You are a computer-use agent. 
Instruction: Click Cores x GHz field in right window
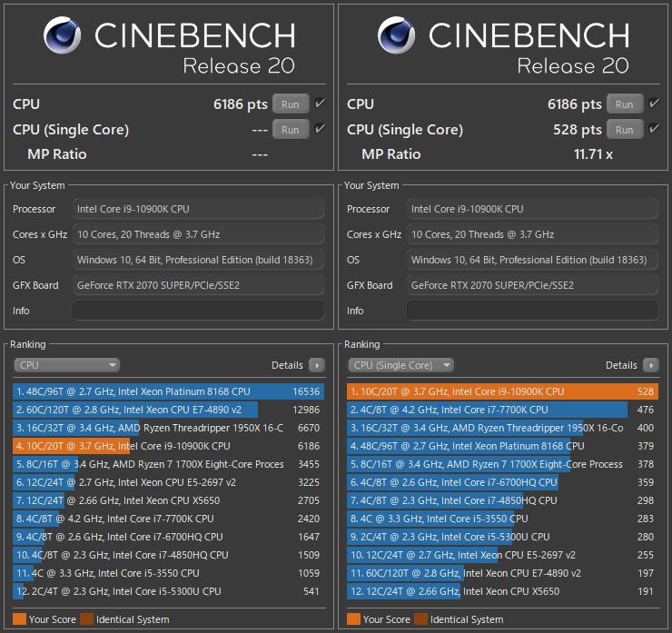click(x=532, y=234)
